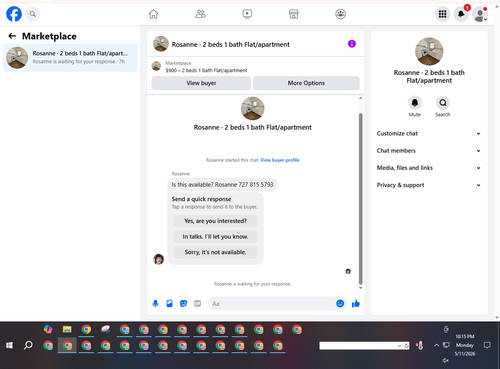The image size is (500, 369).
Task: Go back using Marketplace arrow
Action: tap(12, 36)
